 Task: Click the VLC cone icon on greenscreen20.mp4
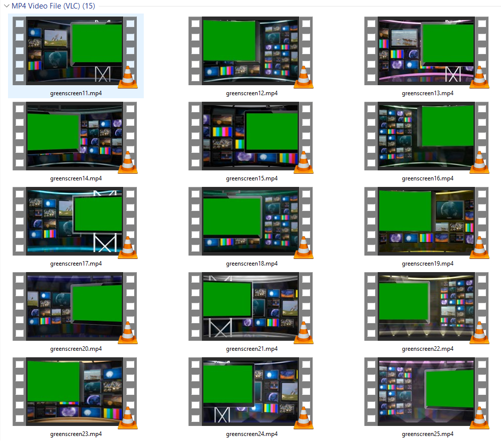(x=128, y=333)
